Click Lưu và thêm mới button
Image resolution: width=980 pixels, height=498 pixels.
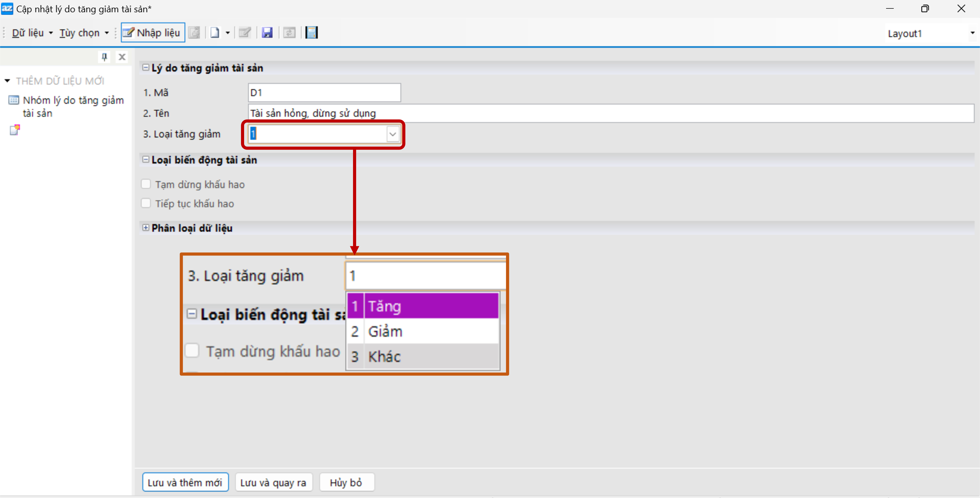click(185, 482)
